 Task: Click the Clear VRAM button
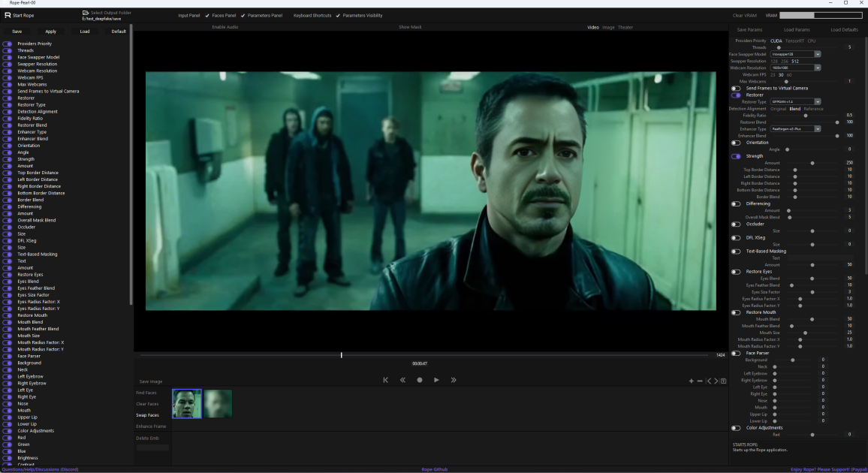point(745,16)
